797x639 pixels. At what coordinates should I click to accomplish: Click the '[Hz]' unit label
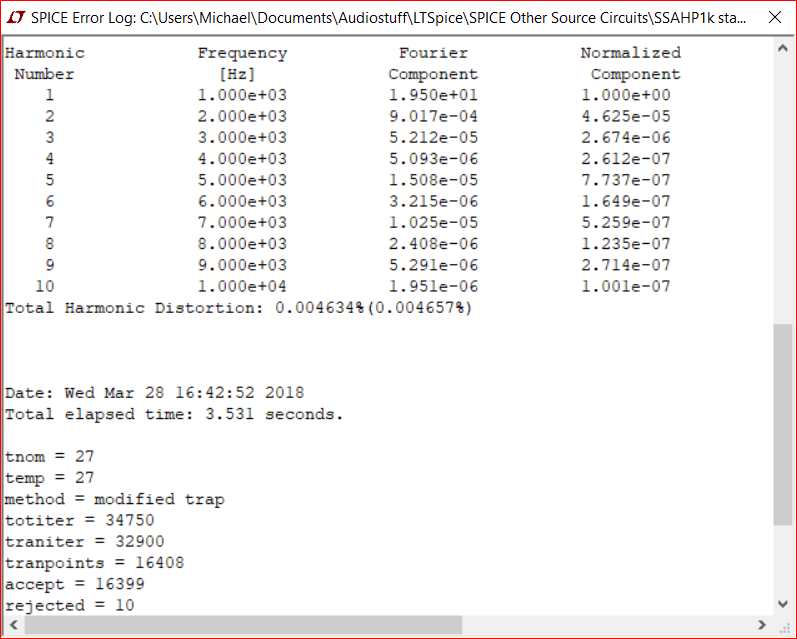click(237, 74)
